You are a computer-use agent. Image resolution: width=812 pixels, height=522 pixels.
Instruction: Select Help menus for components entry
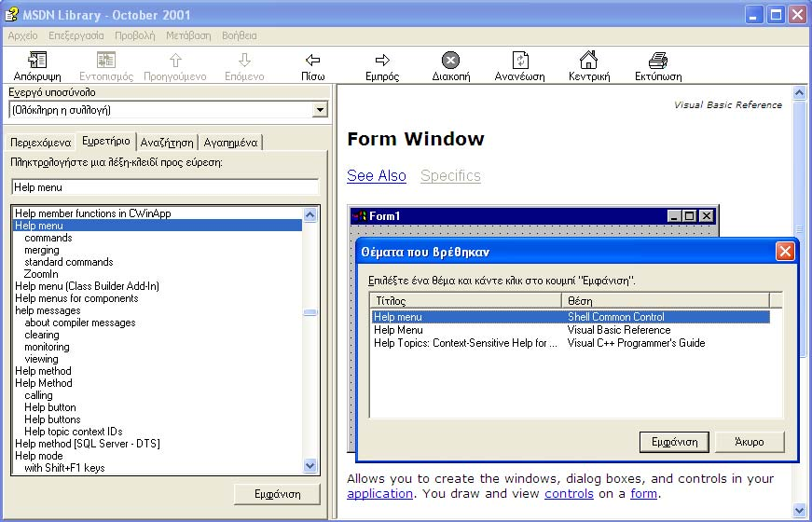click(x=76, y=298)
